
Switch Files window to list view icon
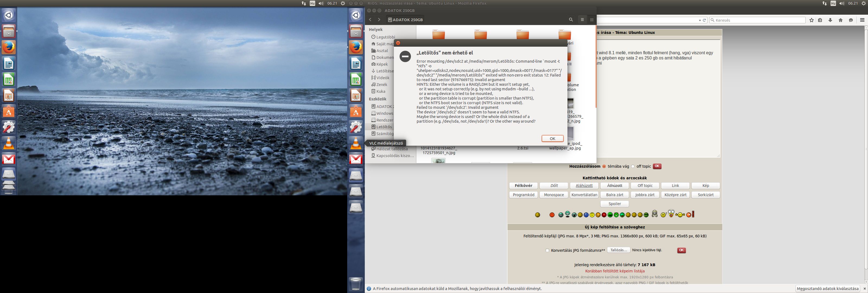click(582, 20)
